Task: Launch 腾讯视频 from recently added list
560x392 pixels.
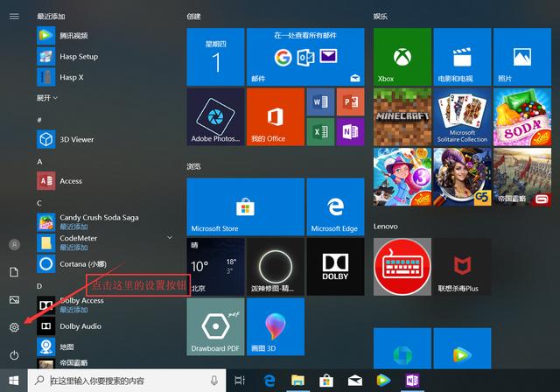Action: (x=103, y=35)
